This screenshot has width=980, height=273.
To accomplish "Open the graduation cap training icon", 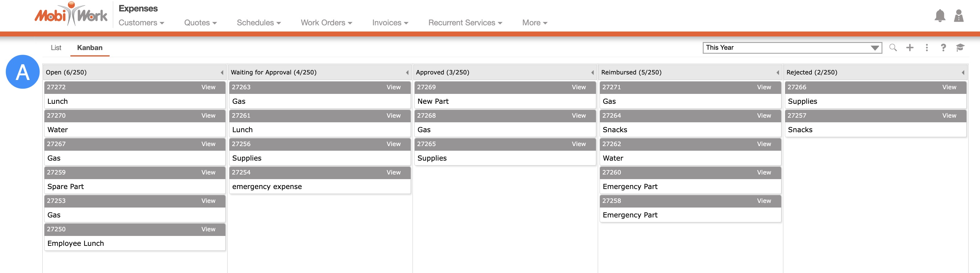I will click(960, 48).
